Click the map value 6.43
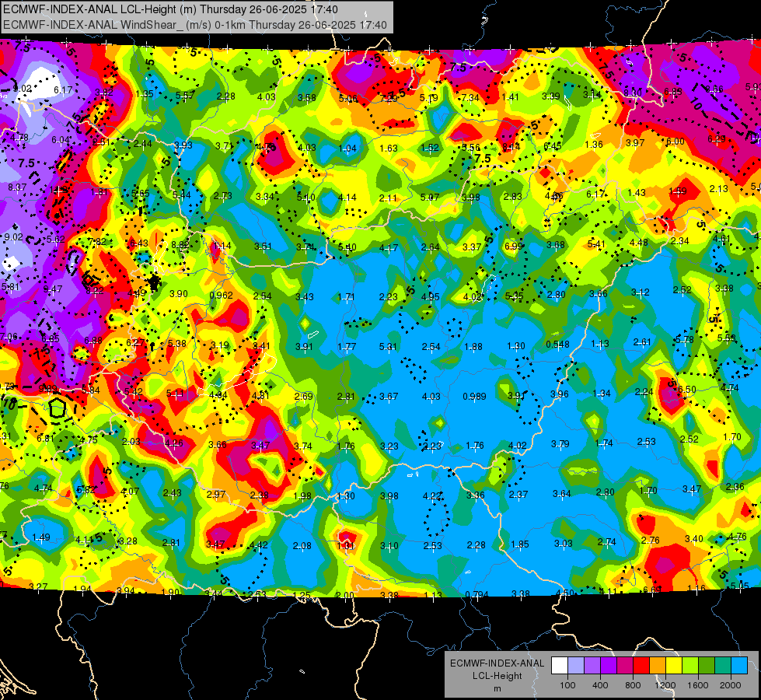 (x=139, y=243)
